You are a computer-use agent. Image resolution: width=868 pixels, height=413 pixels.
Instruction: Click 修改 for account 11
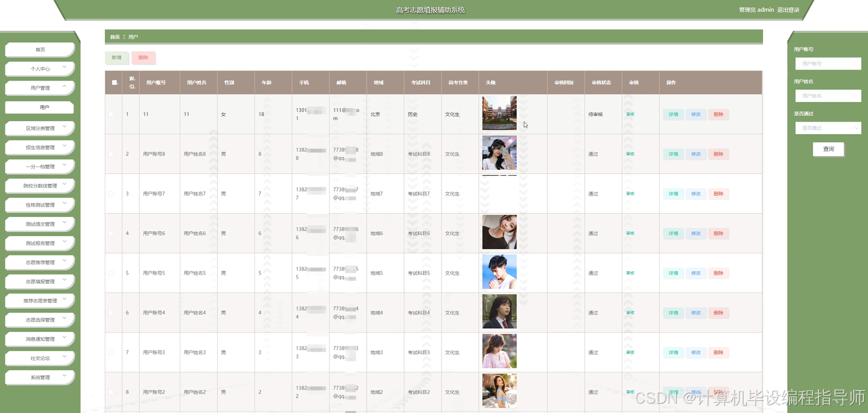tap(696, 114)
